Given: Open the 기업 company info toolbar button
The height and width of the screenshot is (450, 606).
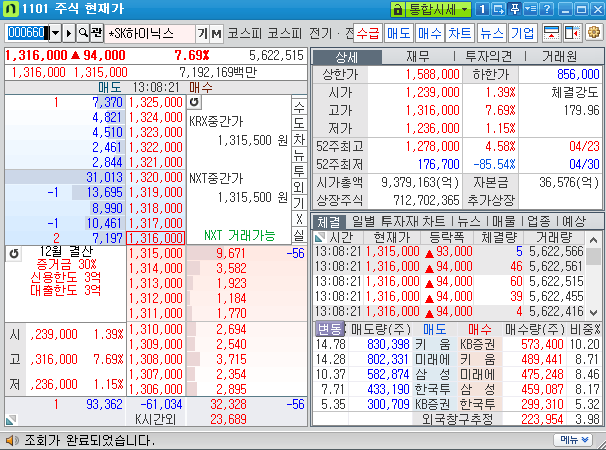Looking at the screenshot, I should 522,33.
